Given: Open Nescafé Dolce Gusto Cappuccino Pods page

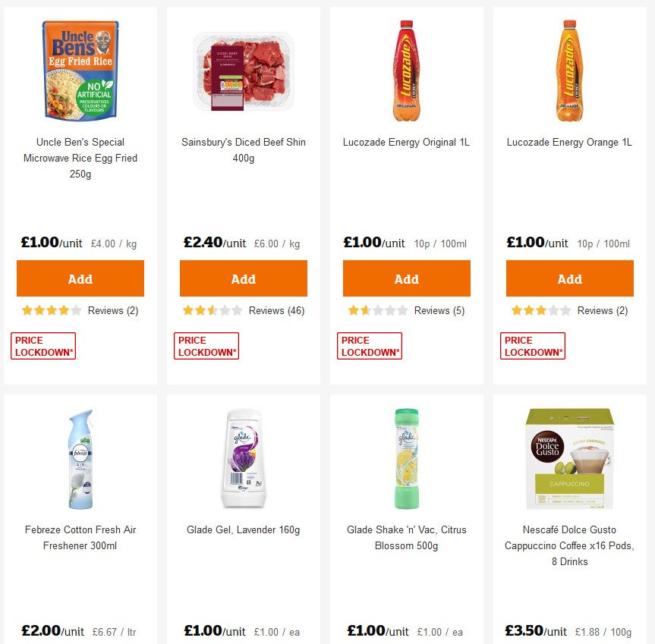Looking at the screenshot, I should tap(569, 545).
